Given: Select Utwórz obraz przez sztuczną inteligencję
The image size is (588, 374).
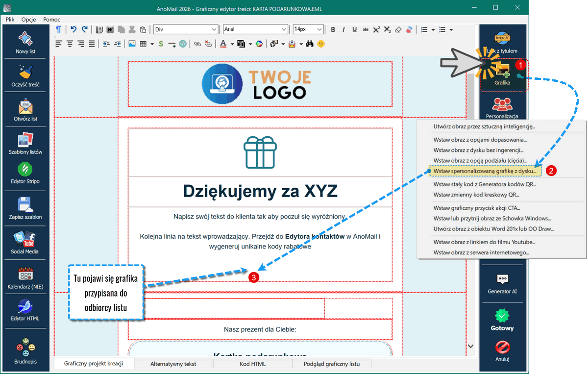Looking at the screenshot, I should [x=484, y=126].
